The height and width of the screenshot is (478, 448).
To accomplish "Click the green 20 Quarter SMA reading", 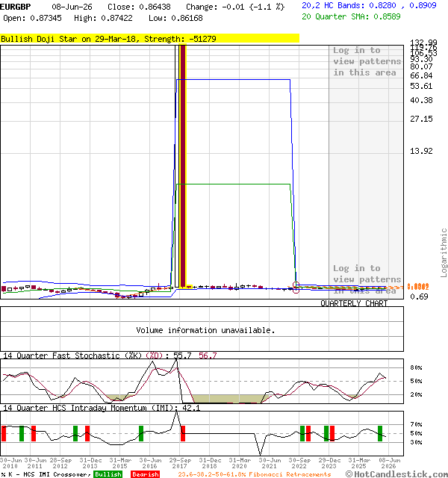I will pyautogui.click(x=351, y=16).
